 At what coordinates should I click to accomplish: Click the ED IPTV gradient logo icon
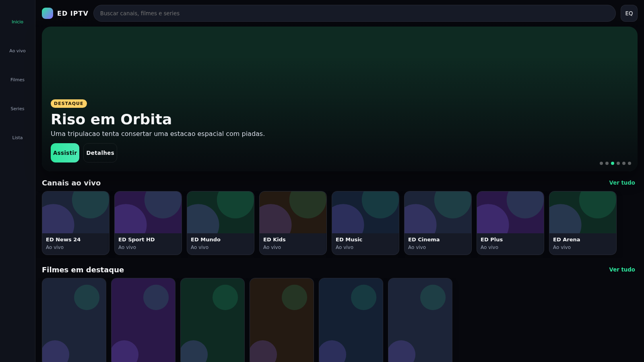coord(47,13)
